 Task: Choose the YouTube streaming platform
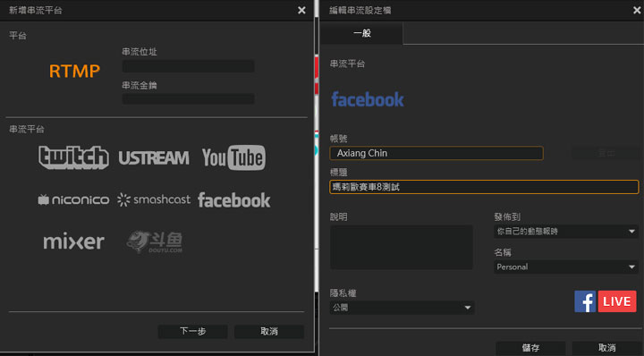233,157
